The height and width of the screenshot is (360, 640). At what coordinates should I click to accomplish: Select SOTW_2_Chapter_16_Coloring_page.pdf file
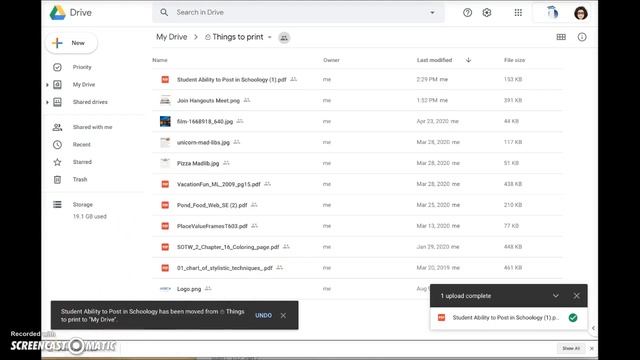tap(358, 247)
